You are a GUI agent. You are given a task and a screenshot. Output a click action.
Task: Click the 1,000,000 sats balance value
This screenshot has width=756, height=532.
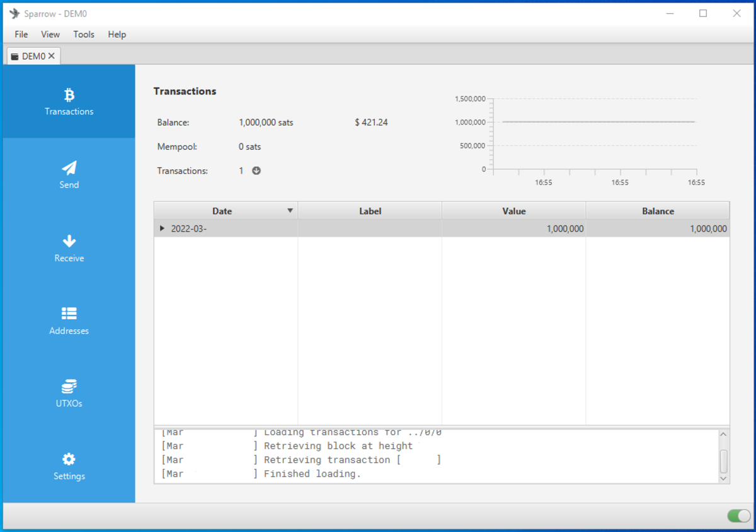(x=266, y=122)
